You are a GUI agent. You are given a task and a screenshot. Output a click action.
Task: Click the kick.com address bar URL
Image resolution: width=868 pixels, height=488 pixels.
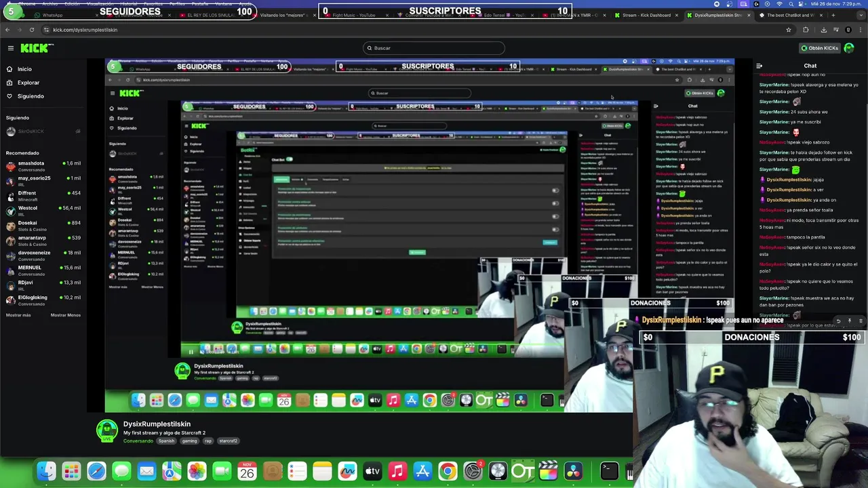click(x=85, y=30)
